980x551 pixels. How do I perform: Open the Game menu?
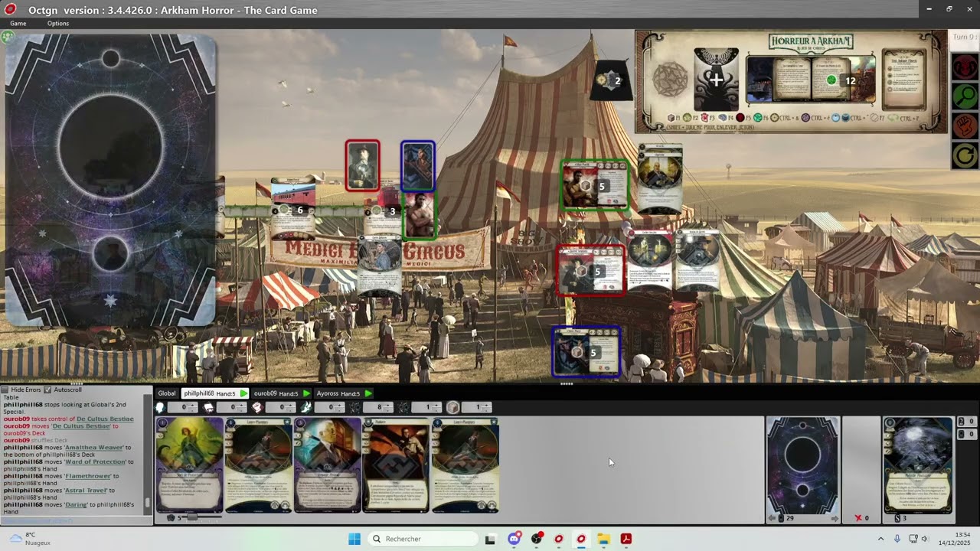tap(18, 23)
